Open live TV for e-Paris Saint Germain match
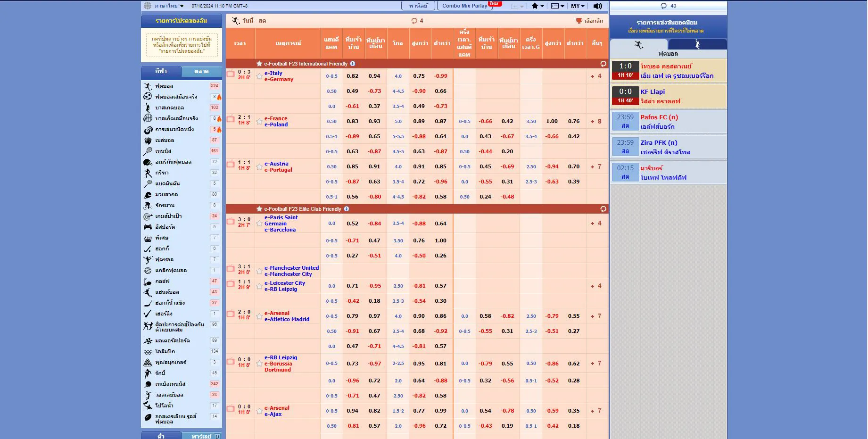Viewport: 868px width, 439px height. coord(231,222)
